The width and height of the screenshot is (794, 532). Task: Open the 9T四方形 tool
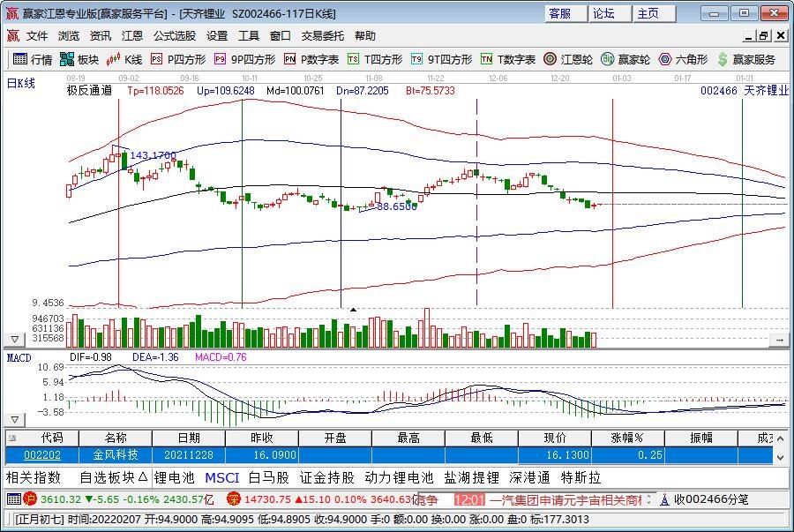[x=442, y=59]
